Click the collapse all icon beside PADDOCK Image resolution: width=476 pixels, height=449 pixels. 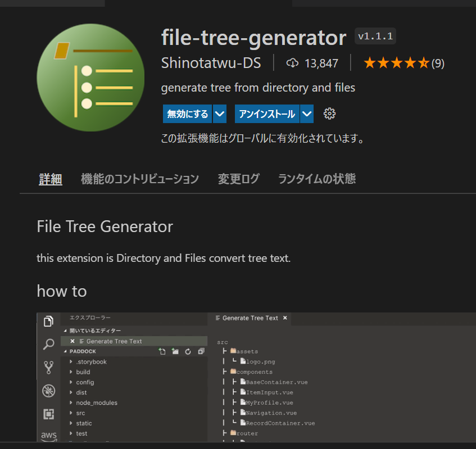pos(201,351)
